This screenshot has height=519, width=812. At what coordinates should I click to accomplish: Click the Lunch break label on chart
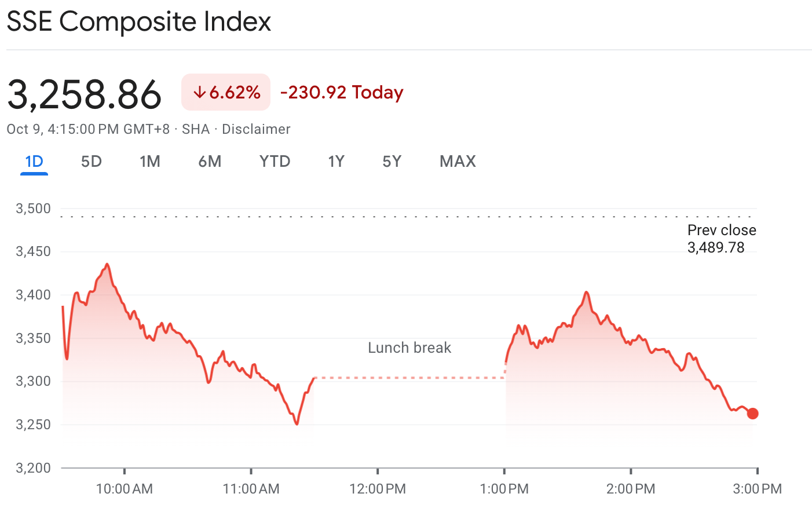point(409,348)
